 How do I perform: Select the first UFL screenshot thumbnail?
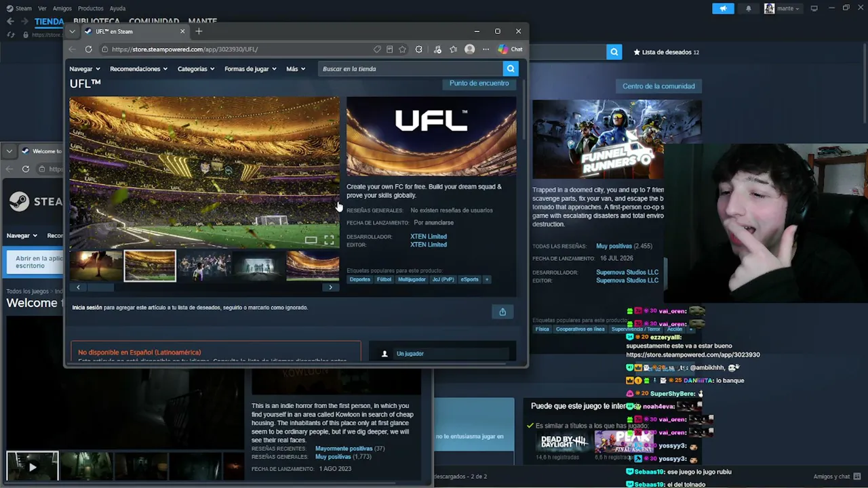[x=96, y=266]
